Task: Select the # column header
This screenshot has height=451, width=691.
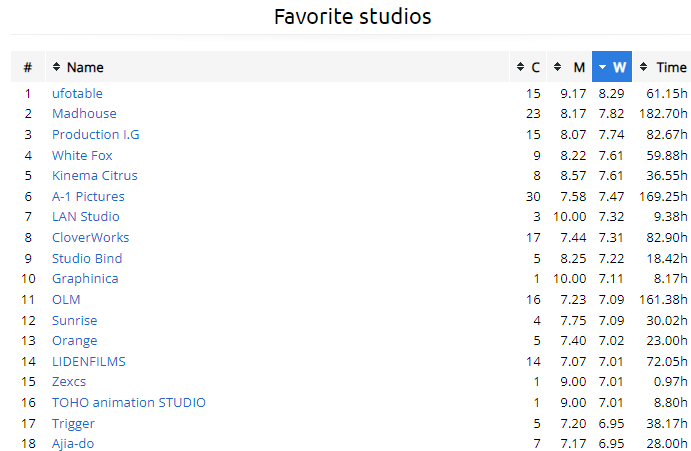Action: point(28,67)
